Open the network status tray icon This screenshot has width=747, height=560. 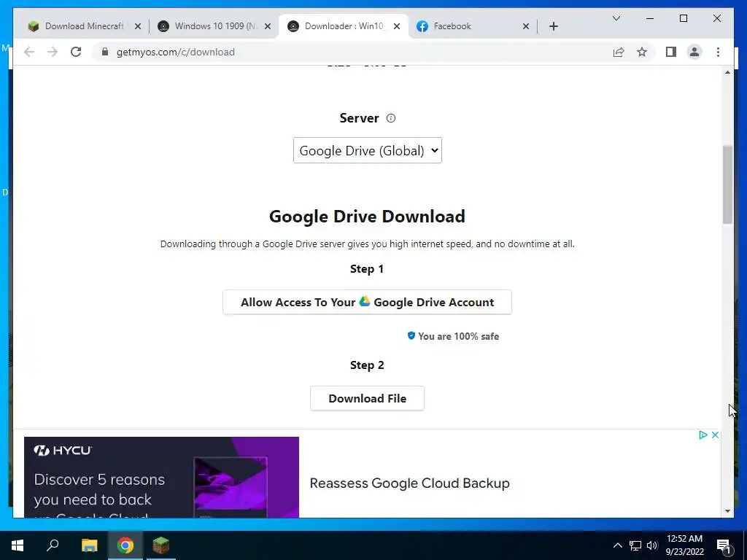click(x=635, y=545)
